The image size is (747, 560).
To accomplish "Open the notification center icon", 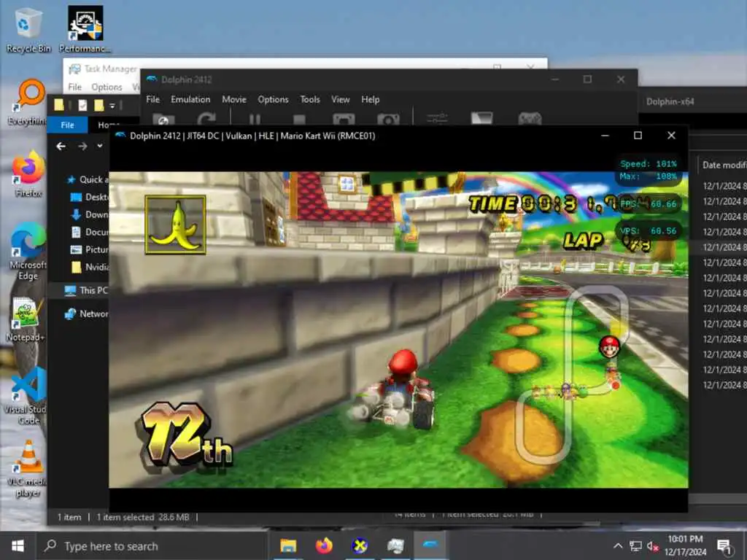I will 724,547.
